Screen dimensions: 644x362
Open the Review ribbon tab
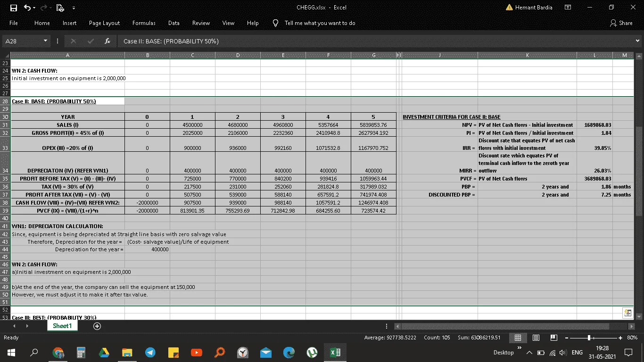[201, 23]
